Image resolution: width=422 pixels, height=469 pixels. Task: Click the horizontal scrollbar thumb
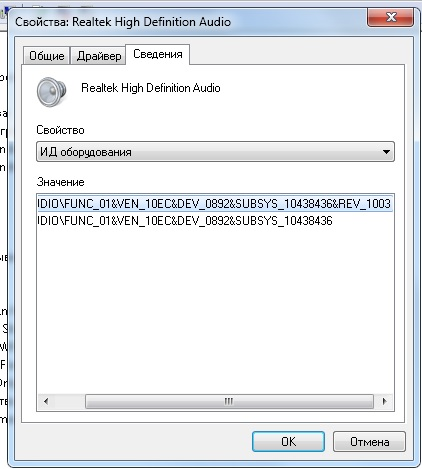[x=229, y=401]
